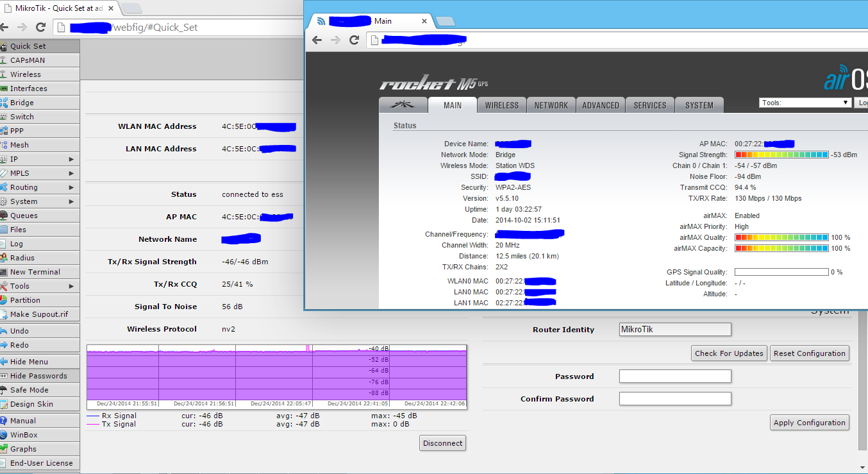
Task: Expand the IP submenu
Action: tap(72, 159)
